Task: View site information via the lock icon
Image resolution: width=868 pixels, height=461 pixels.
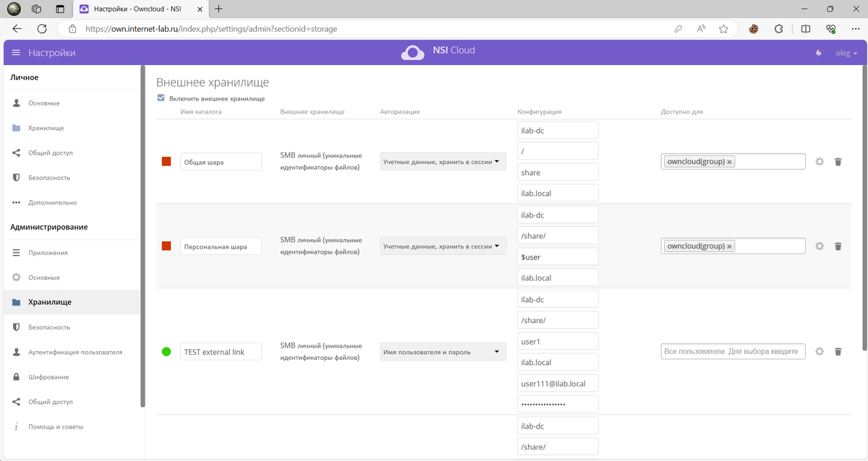Action: click(x=72, y=29)
